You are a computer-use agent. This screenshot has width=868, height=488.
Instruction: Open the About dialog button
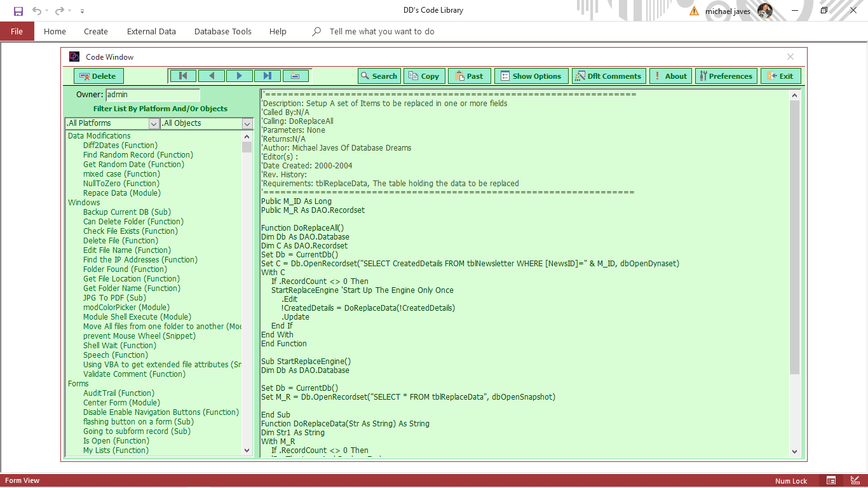pos(670,76)
